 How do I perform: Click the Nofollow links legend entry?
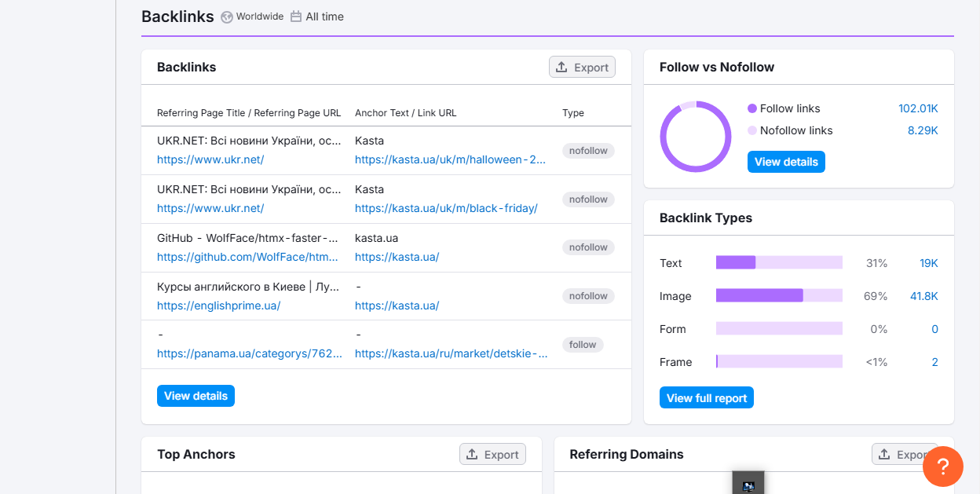(790, 130)
